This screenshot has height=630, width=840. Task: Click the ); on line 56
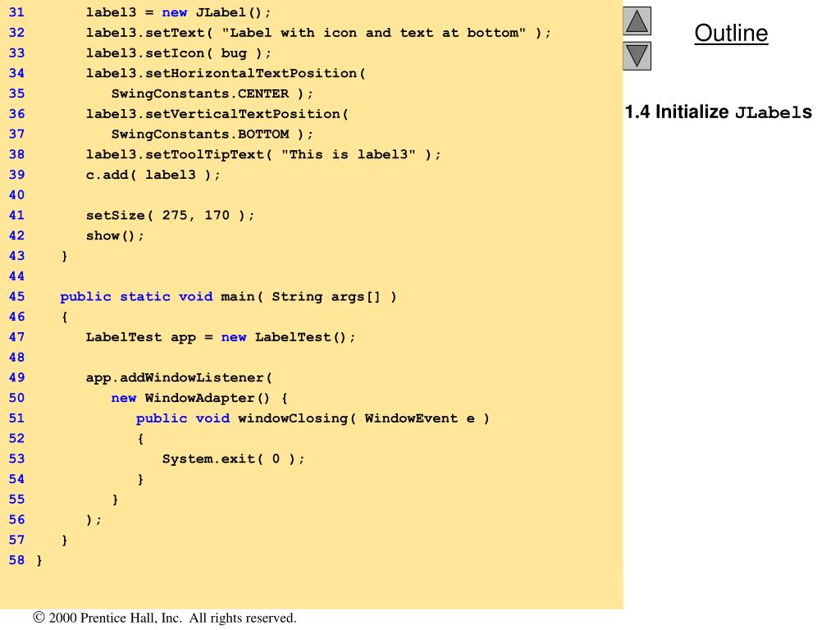click(94, 519)
